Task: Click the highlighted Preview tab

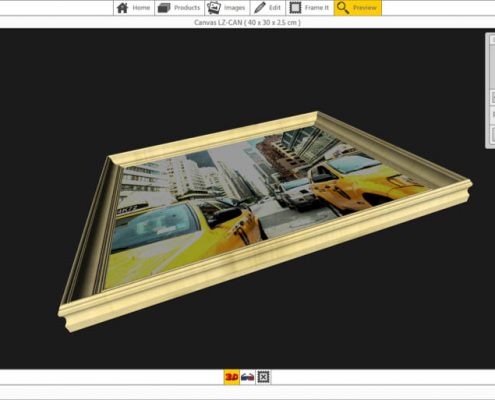Action: (x=358, y=8)
